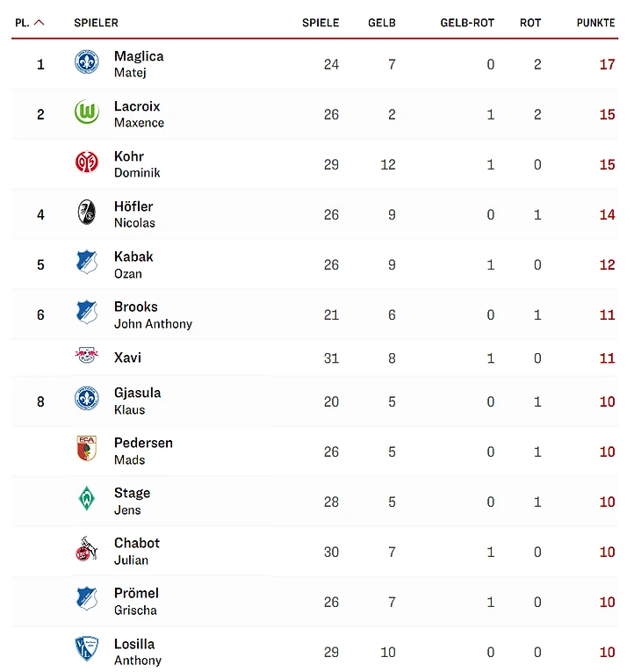This screenshot has width=641, height=672.
Task: Select the SC Freiburg logo beside Höfler
Action: click(87, 213)
